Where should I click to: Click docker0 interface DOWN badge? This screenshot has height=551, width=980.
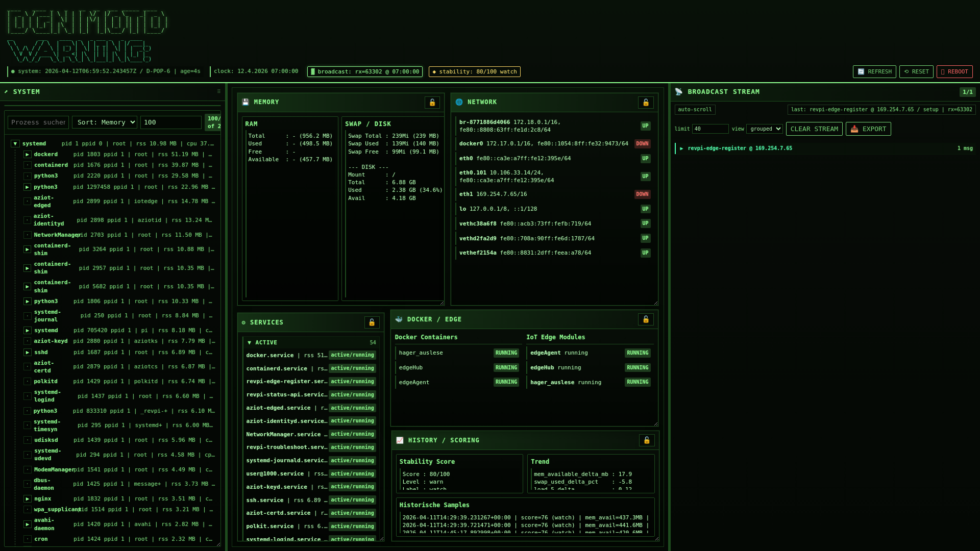click(642, 144)
